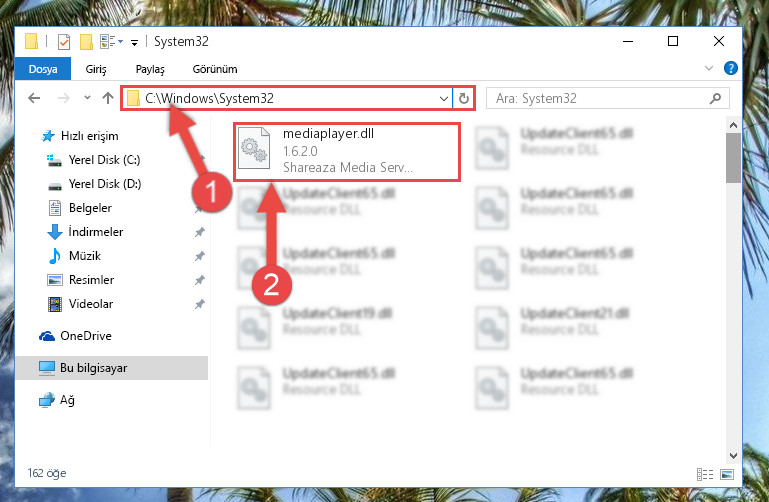
Task: Click the Properties quick access icon
Action: tap(64, 42)
